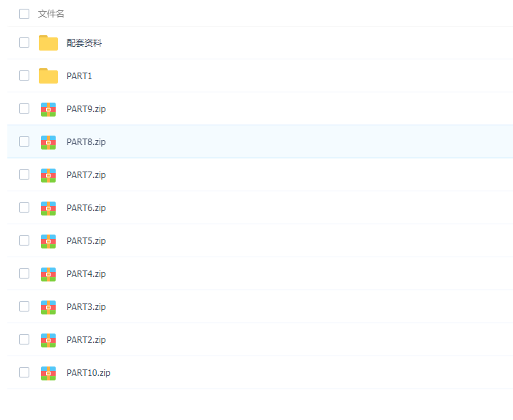This screenshot has height=420, width=513.
Task: Click the PART2.zip archive icon
Action: [48, 341]
